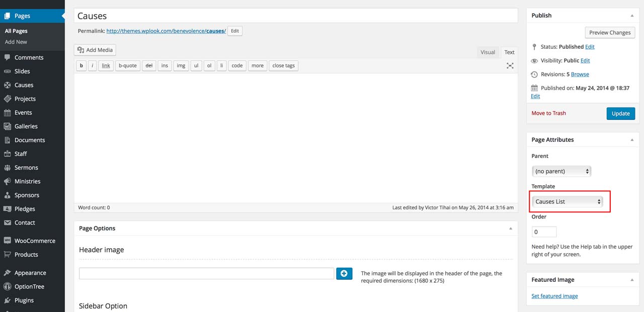The height and width of the screenshot is (312, 644).
Task: Click Set featured image link
Action: pos(554,296)
